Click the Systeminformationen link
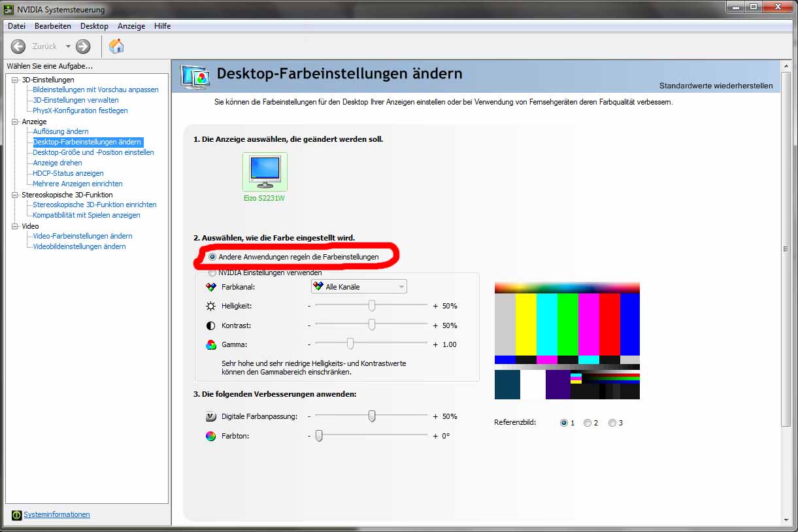The width and height of the screenshot is (798, 532). 57,515
